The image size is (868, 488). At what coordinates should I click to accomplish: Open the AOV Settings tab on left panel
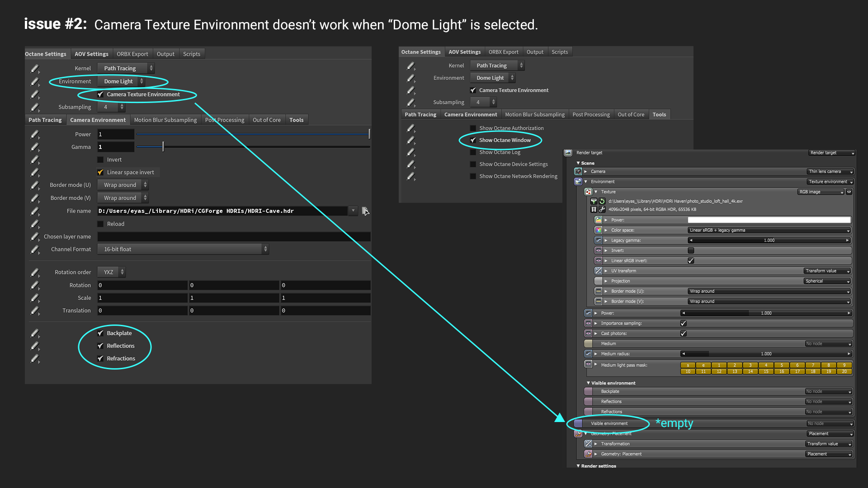[x=91, y=54]
